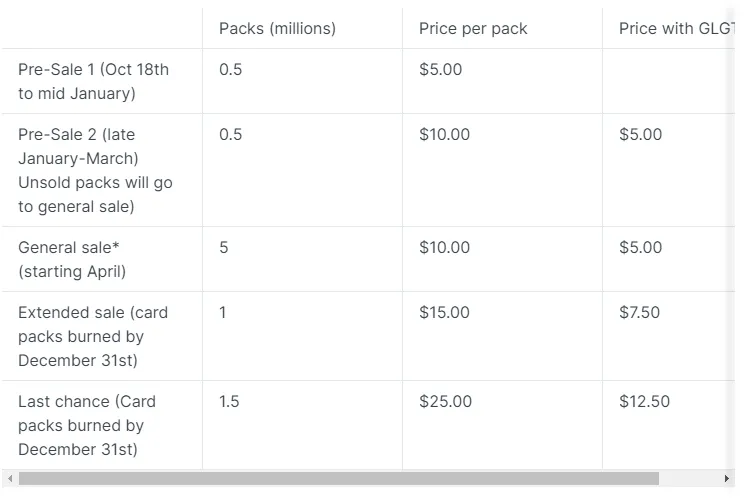This screenshot has width=755, height=501.
Task: Select the "Extended sale" row label cell
Action: point(93,336)
